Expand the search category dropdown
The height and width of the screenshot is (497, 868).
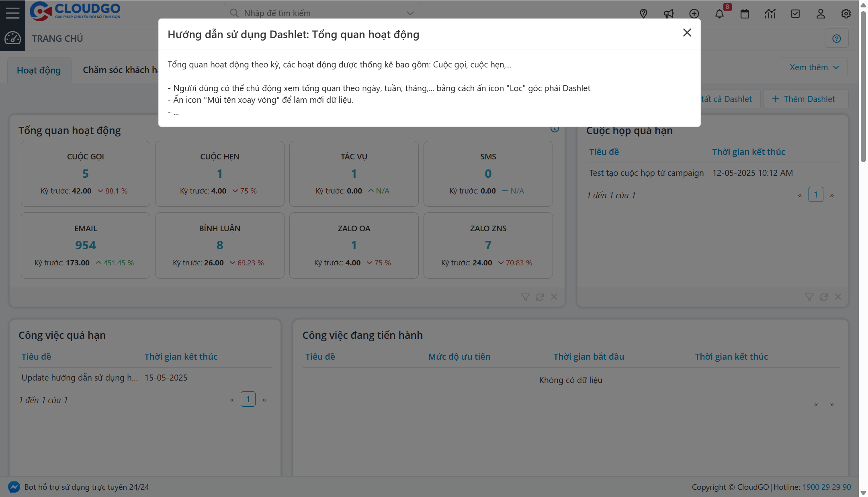click(409, 13)
